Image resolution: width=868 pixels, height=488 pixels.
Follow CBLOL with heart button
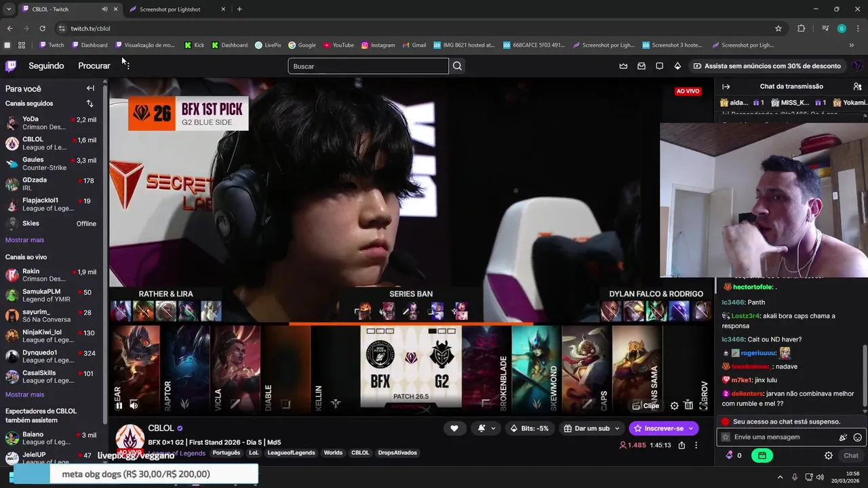pyautogui.click(x=454, y=428)
